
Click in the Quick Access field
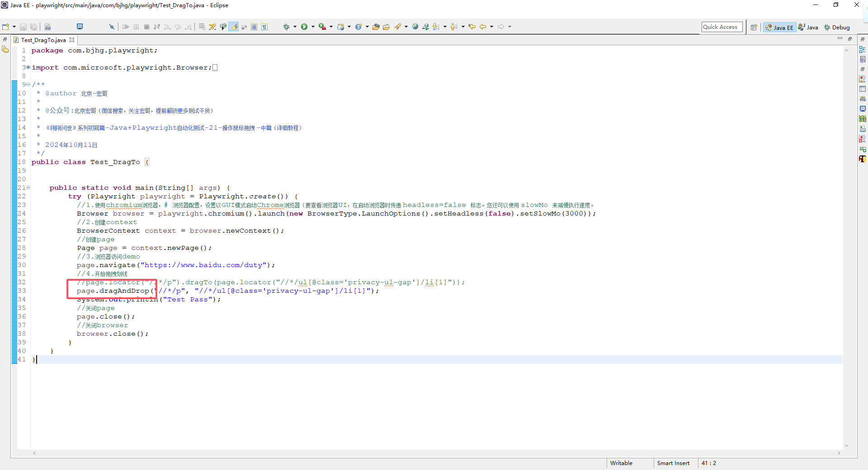click(722, 27)
